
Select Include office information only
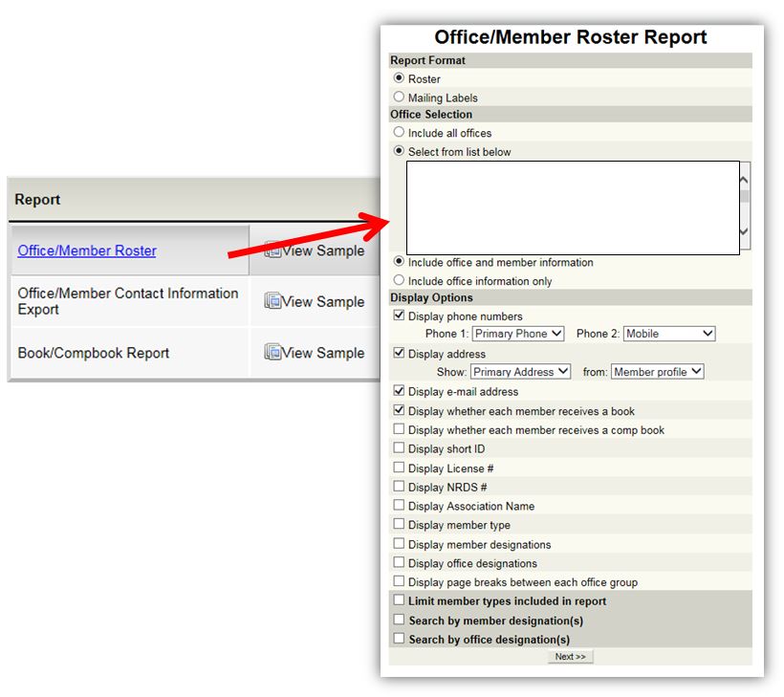[x=399, y=280]
